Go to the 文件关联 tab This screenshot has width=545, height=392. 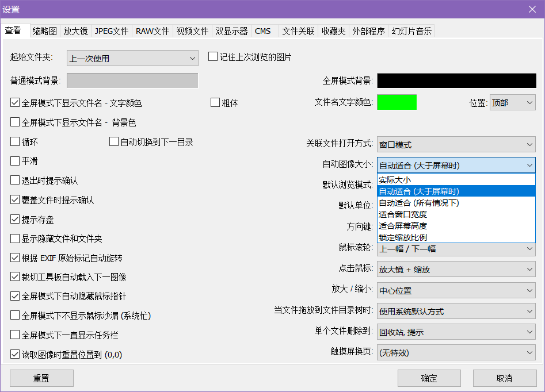pos(298,31)
